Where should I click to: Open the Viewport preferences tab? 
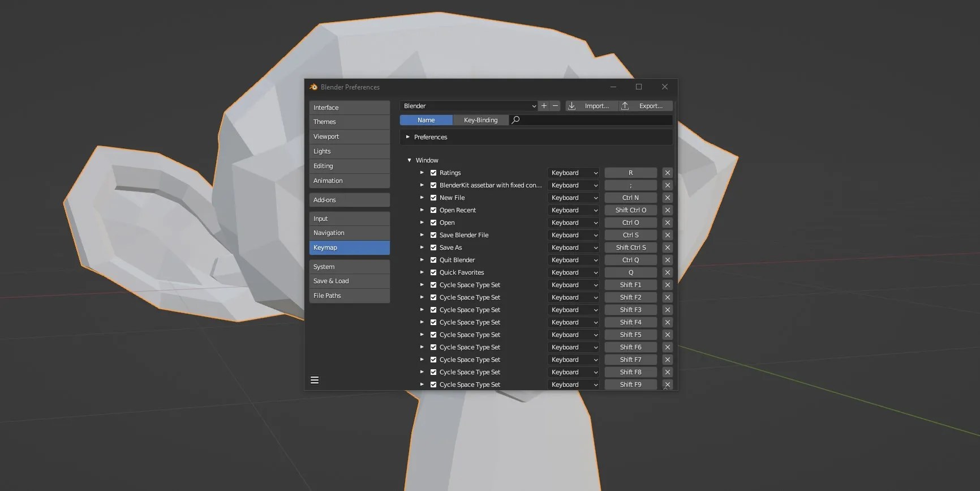(350, 136)
